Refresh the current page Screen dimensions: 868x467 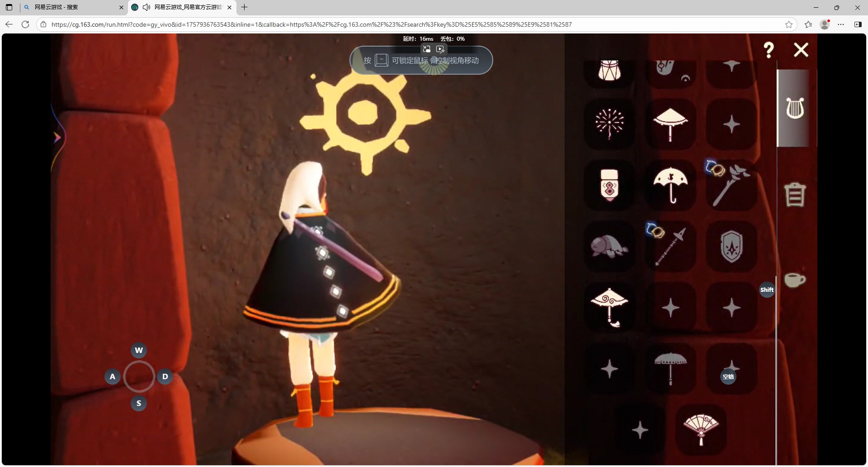tap(25, 24)
